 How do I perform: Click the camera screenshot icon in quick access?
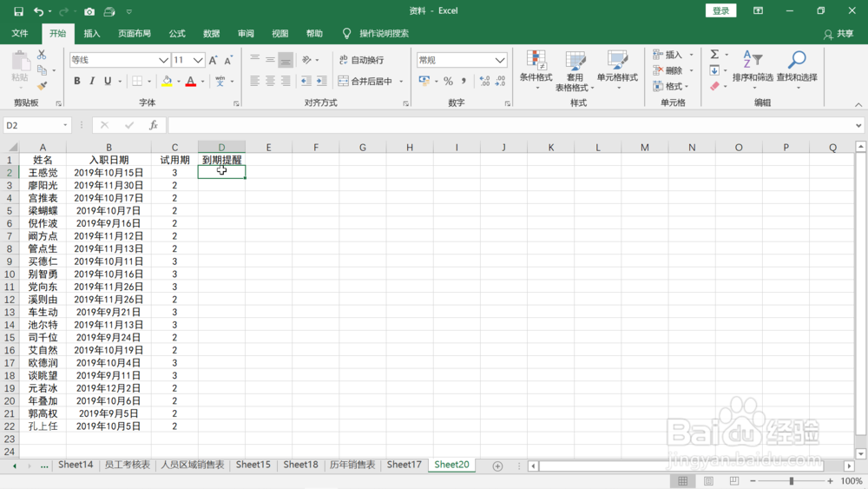(89, 11)
